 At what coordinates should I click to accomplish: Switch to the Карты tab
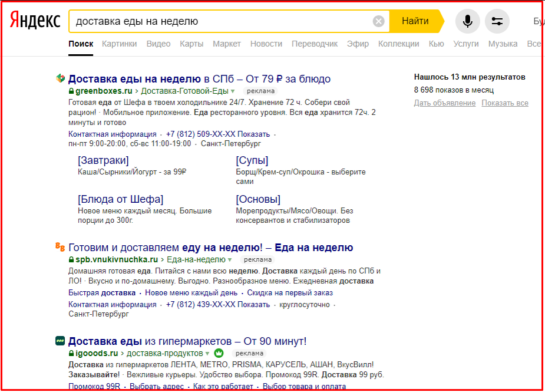click(191, 44)
